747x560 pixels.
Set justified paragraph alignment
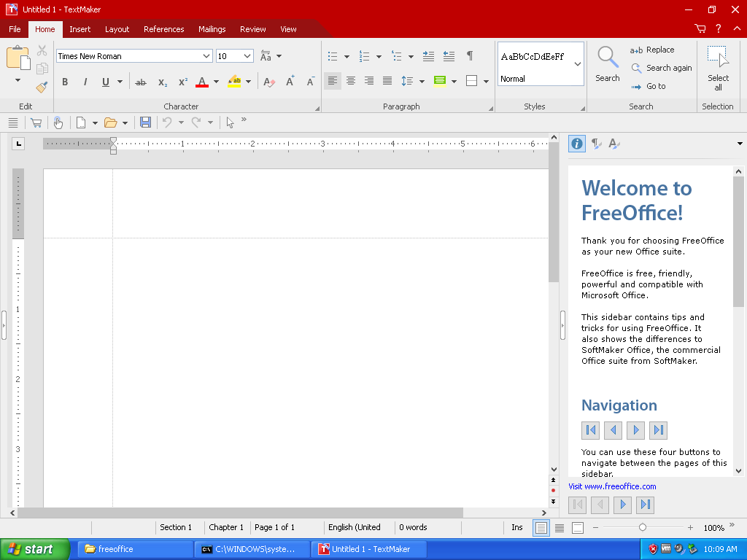click(387, 81)
